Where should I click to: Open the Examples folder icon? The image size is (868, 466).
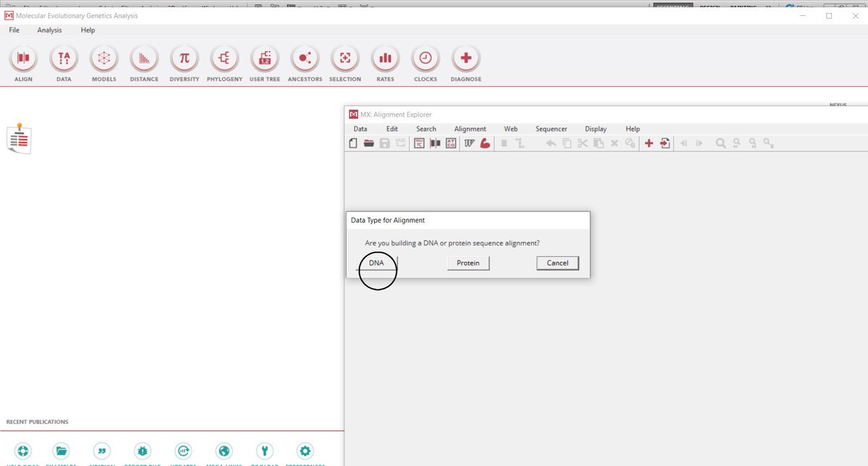pos(62,451)
